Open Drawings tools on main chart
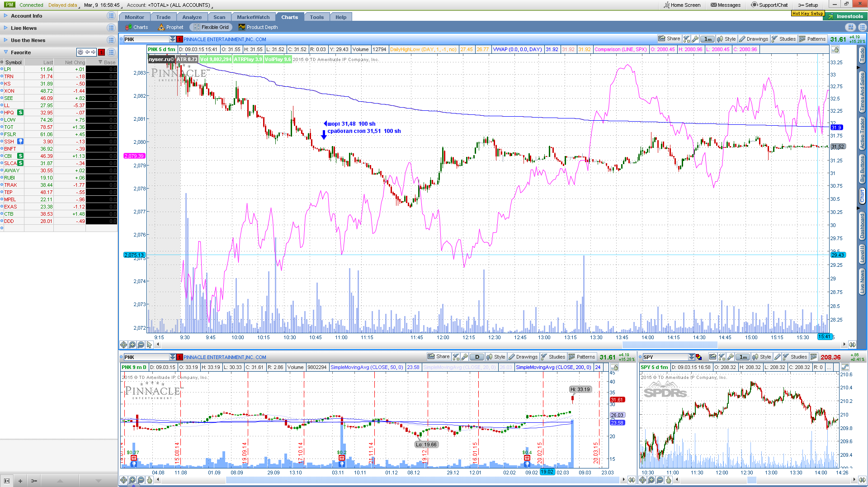Image resolution: width=868 pixels, height=487 pixels. pos(754,39)
